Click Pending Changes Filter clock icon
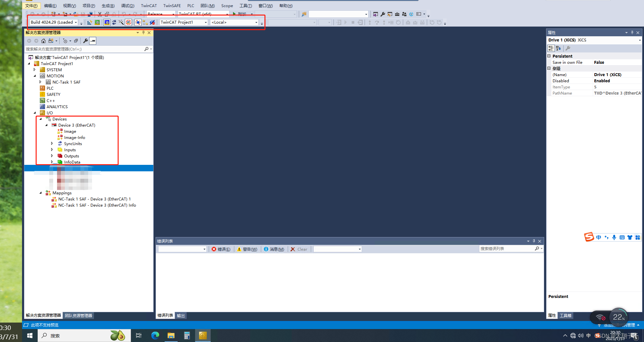The image size is (644, 342). (x=65, y=41)
